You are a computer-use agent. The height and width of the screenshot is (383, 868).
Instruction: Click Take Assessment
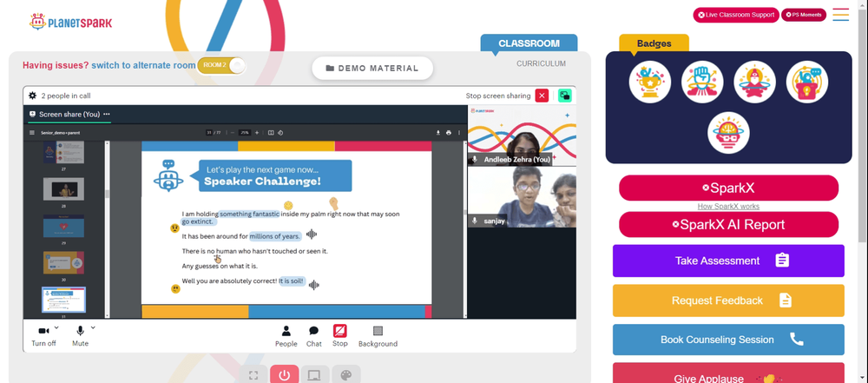[x=728, y=261]
